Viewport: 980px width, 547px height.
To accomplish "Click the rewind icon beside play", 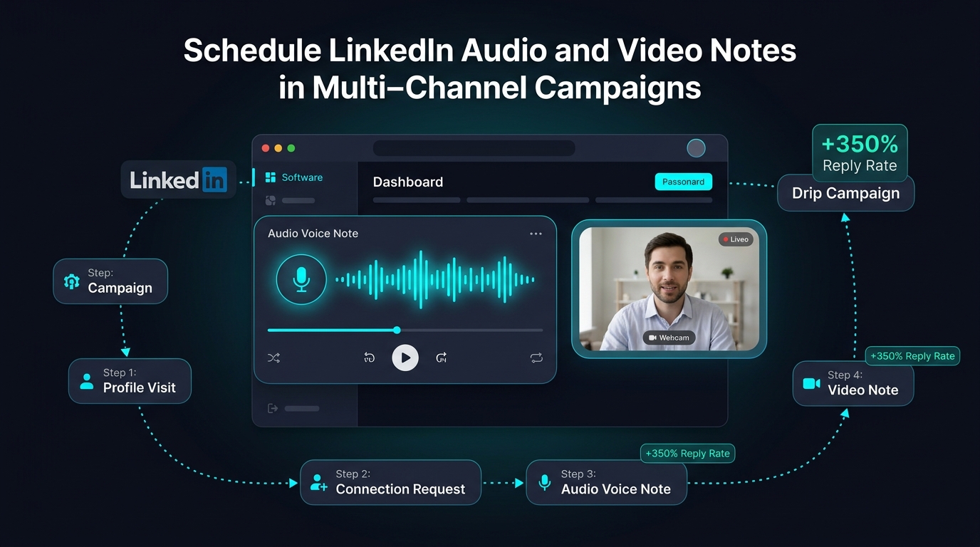I will tap(369, 358).
